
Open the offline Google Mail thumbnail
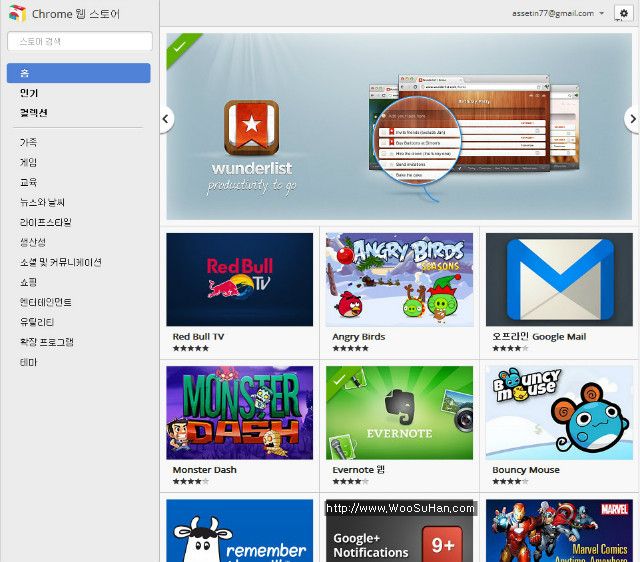pyautogui.click(x=559, y=280)
